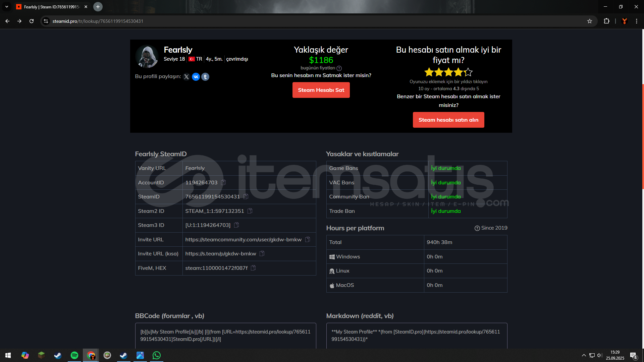This screenshot has height=362, width=644.
Task: Copy the Steam2 ID value
Action: 250,211
